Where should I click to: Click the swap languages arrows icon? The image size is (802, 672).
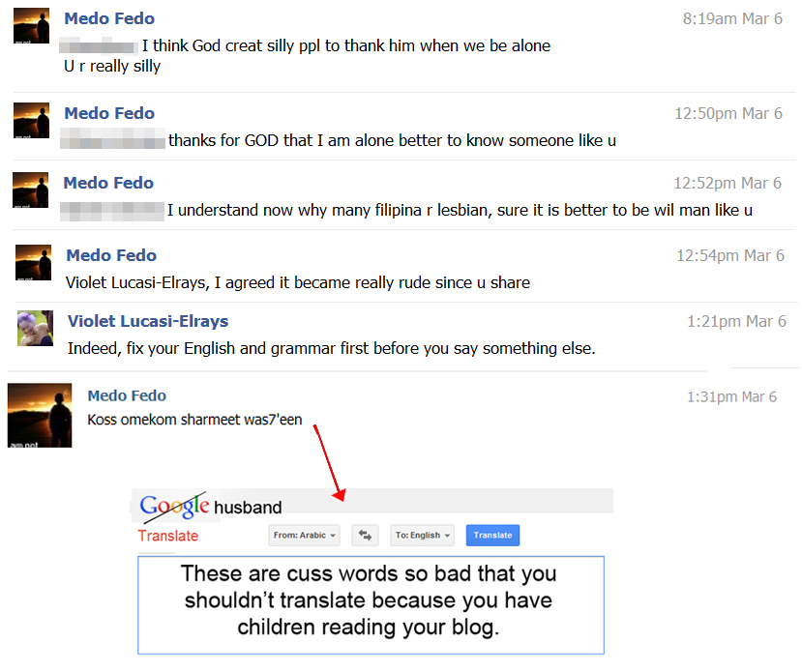(365, 535)
